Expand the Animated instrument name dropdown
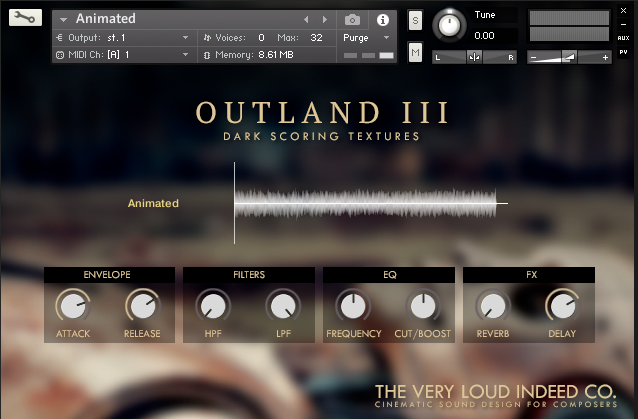638x419 pixels. (64, 19)
